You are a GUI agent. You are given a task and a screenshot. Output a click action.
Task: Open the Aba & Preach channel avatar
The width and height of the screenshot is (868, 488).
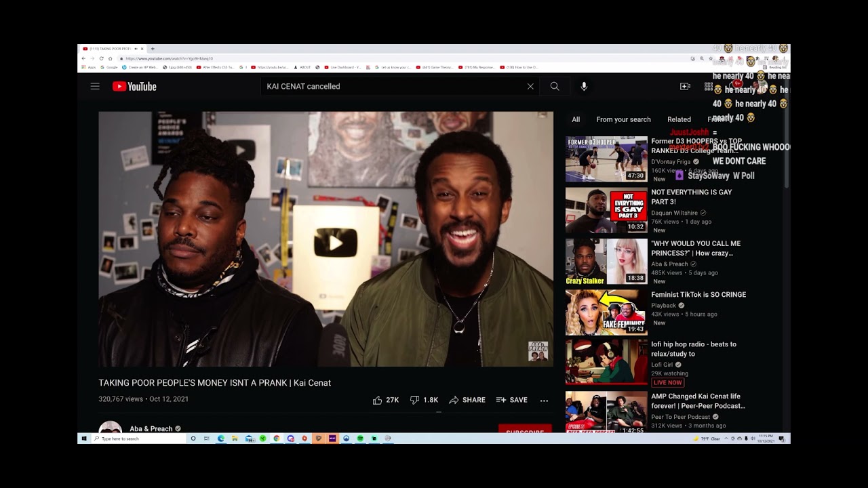111,428
